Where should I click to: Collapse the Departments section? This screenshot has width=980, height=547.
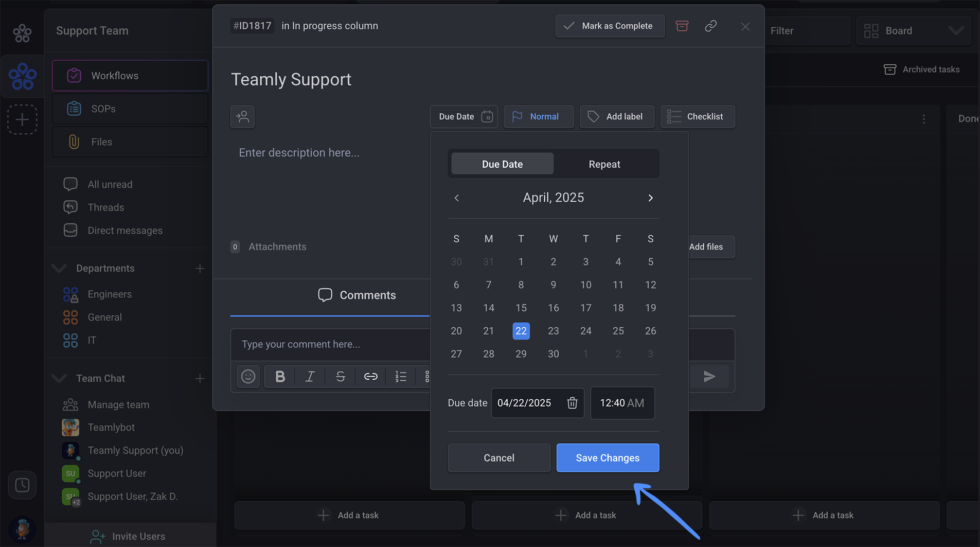[59, 269]
